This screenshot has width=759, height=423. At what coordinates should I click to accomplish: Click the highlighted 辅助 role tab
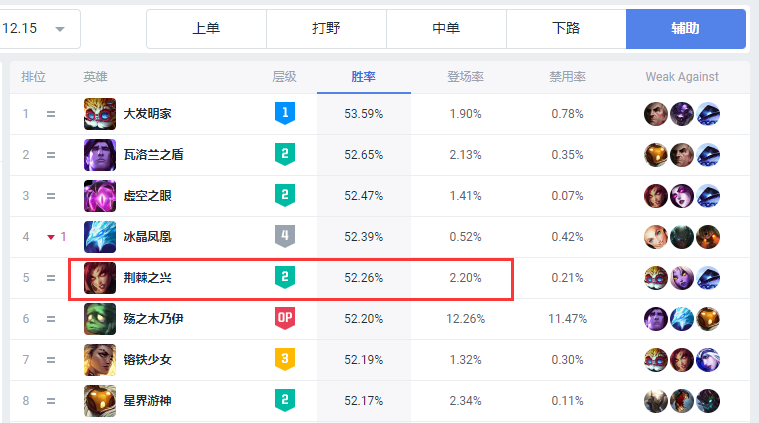click(x=685, y=29)
